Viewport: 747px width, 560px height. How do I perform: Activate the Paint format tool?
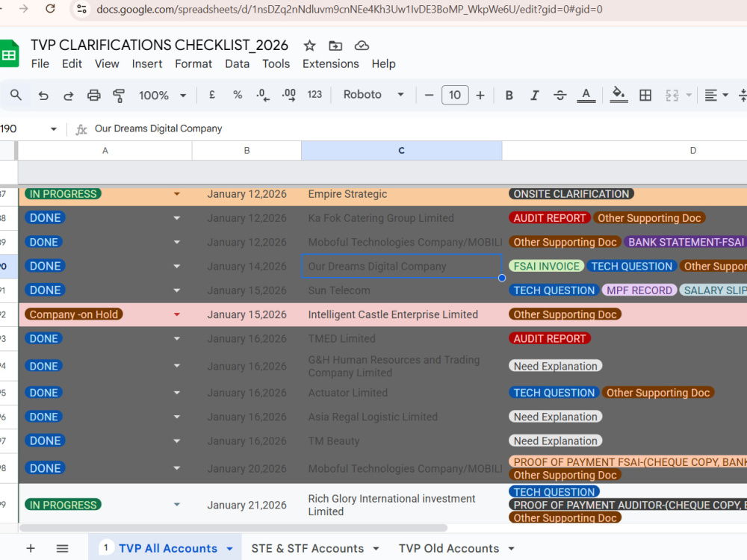pyautogui.click(x=119, y=96)
